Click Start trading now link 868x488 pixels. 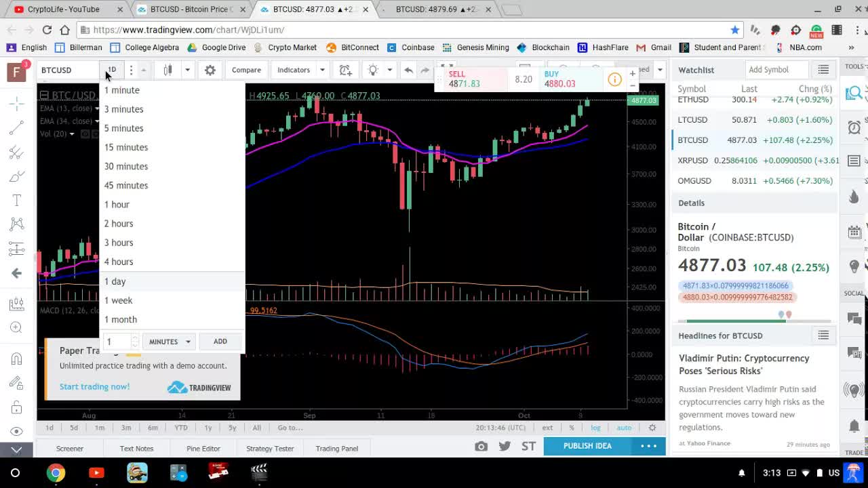(94, 387)
